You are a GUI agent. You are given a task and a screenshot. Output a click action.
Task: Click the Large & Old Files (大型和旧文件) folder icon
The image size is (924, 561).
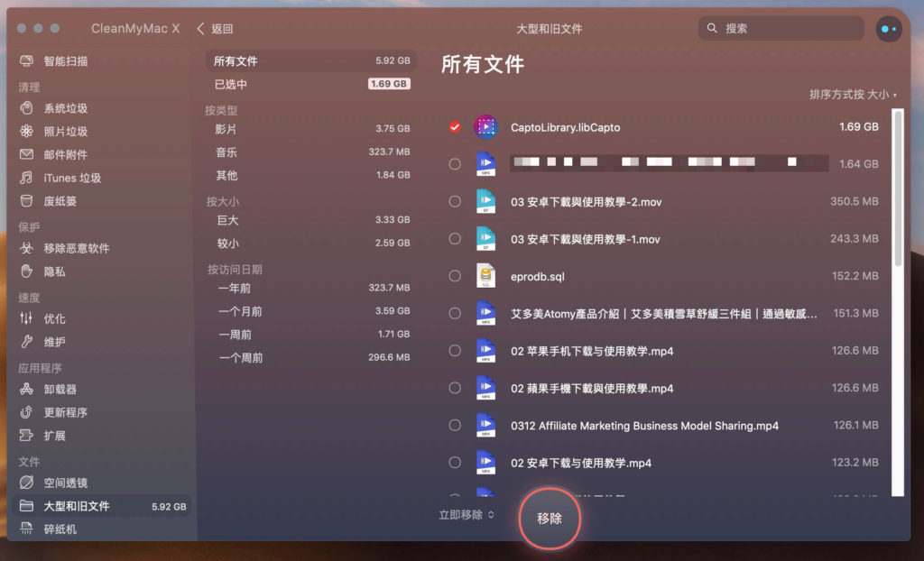(26, 506)
